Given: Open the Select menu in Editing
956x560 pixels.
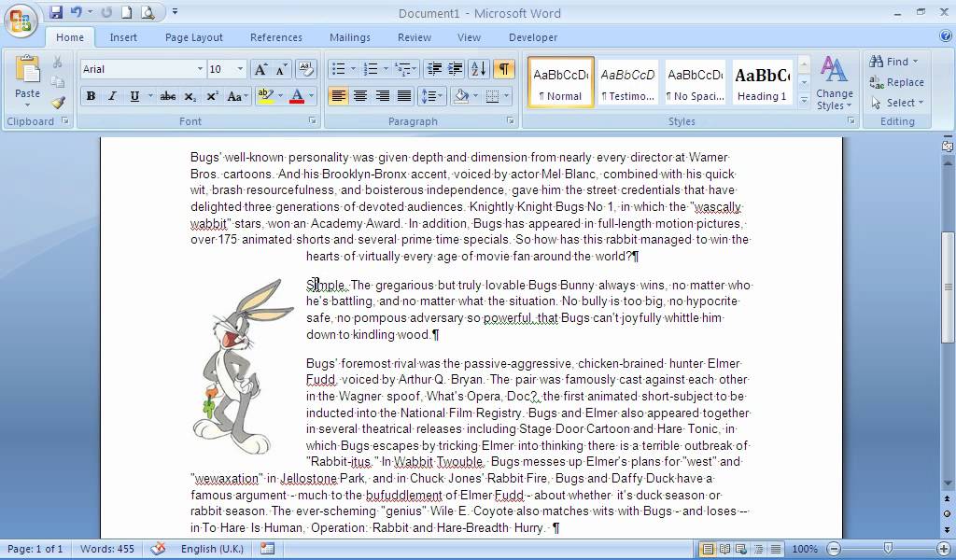Looking at the screenshot, I should [x=897, y=103].
